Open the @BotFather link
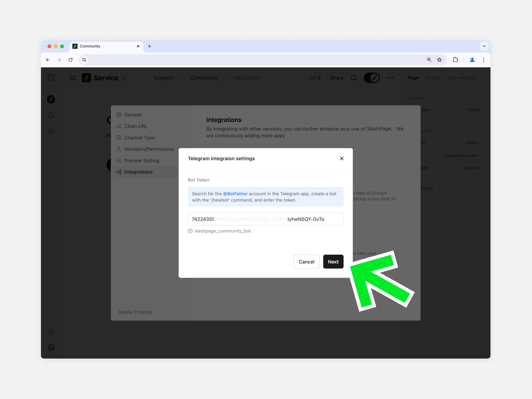The image size is (532, 399). [x=235, y=194]
